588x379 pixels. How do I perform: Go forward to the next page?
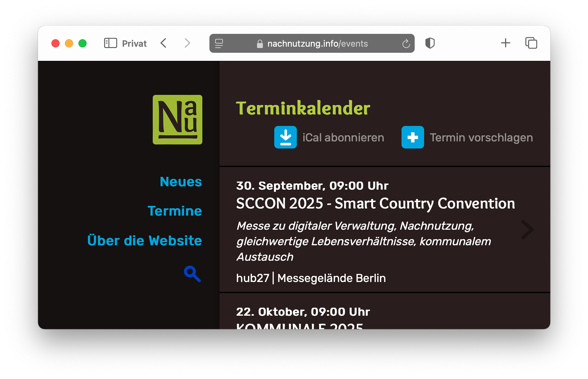[x=187, y=43]
